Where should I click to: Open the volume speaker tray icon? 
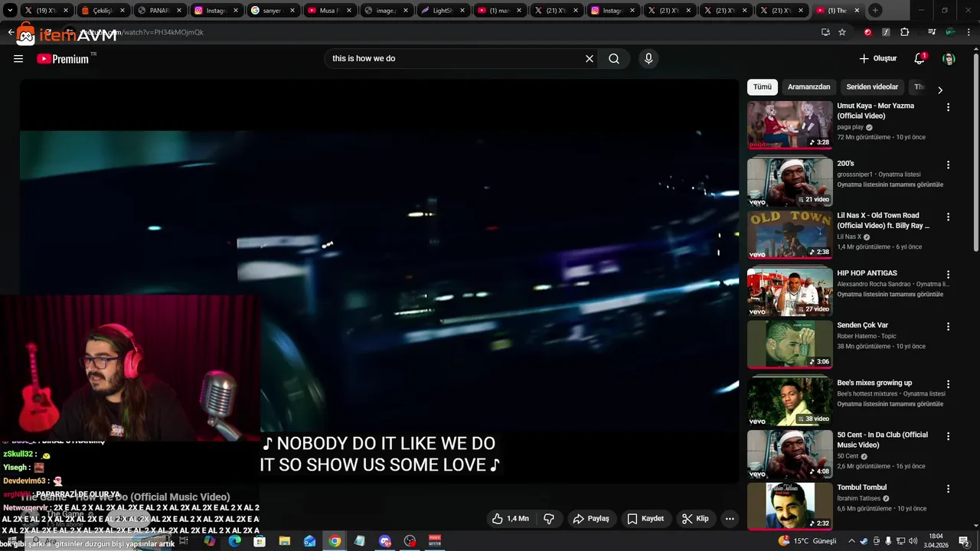coord(913,541)
